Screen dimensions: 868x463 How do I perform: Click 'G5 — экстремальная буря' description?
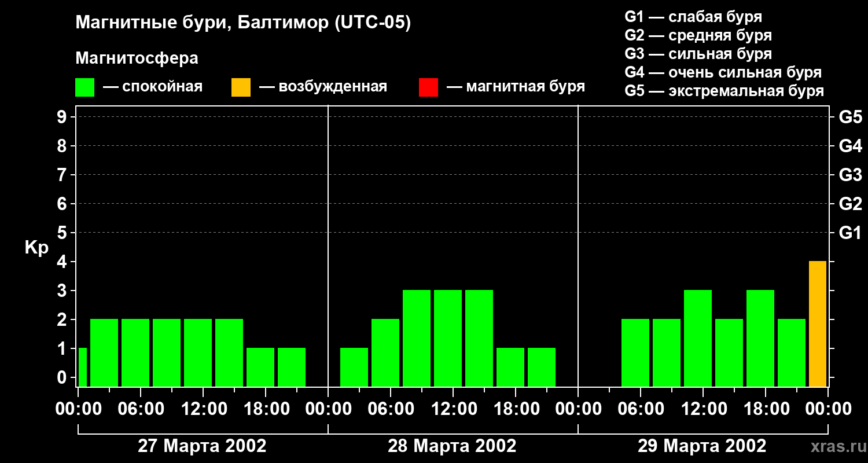point(724,91)
